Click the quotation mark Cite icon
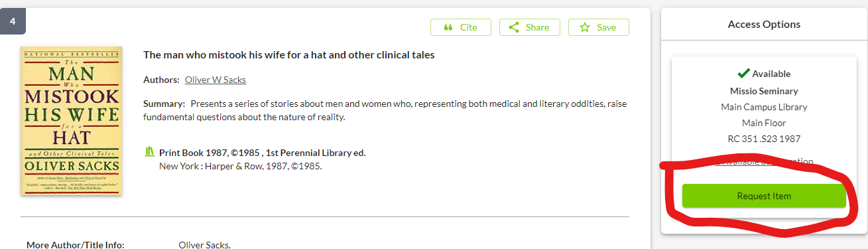 click(448, 27)
